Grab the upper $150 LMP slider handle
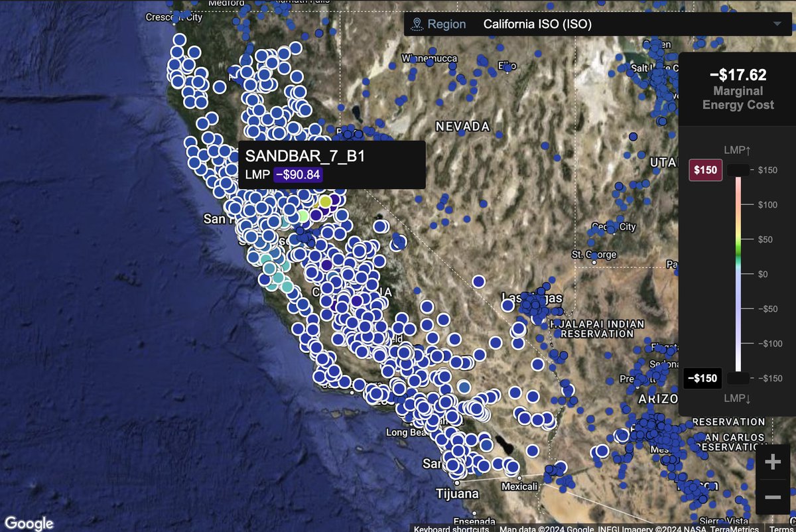 738,170
